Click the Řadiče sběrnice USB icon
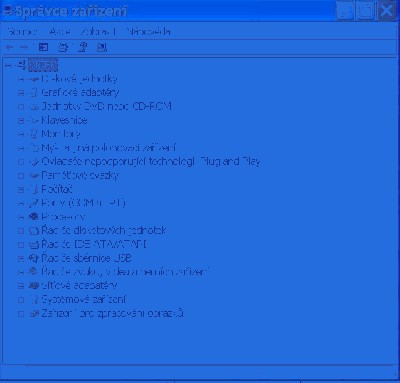This screenshot has width=400, height=383. click(x=33, y=258)
